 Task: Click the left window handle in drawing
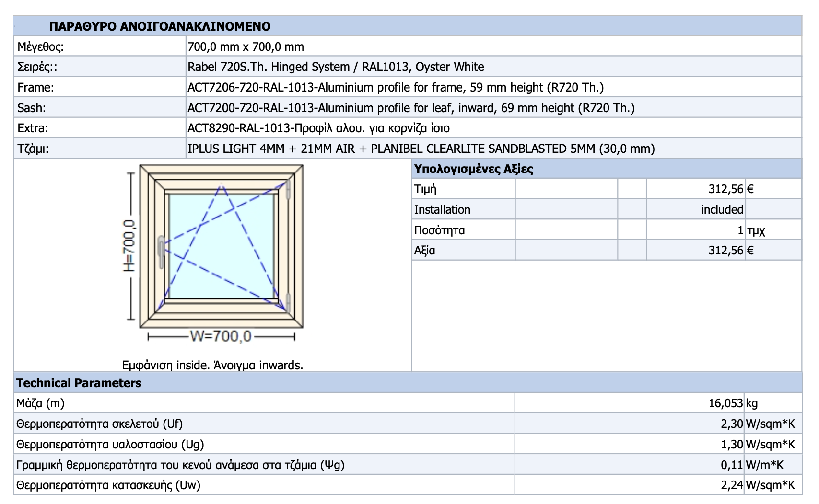click(162, 251)
